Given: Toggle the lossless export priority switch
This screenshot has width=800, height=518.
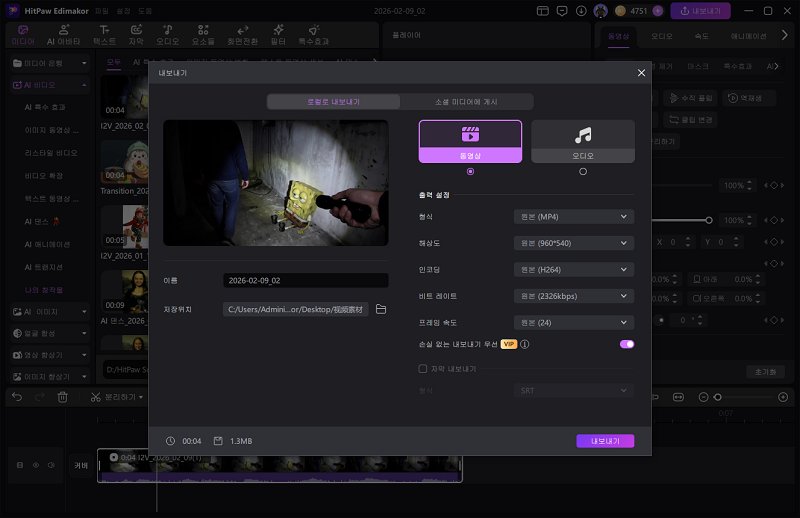Looking at the screenshot, I should click(x=626, y=344).
